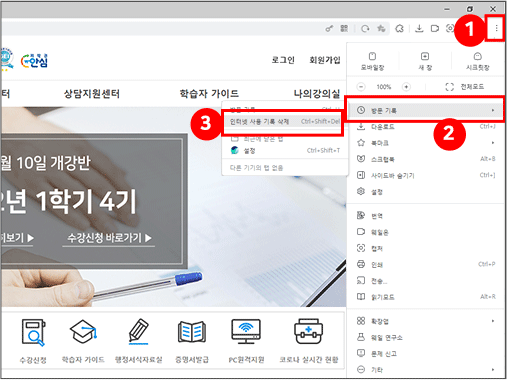Click the 로그인 link on the page
This screenshot has height=380, width=507.
point(283,60)
